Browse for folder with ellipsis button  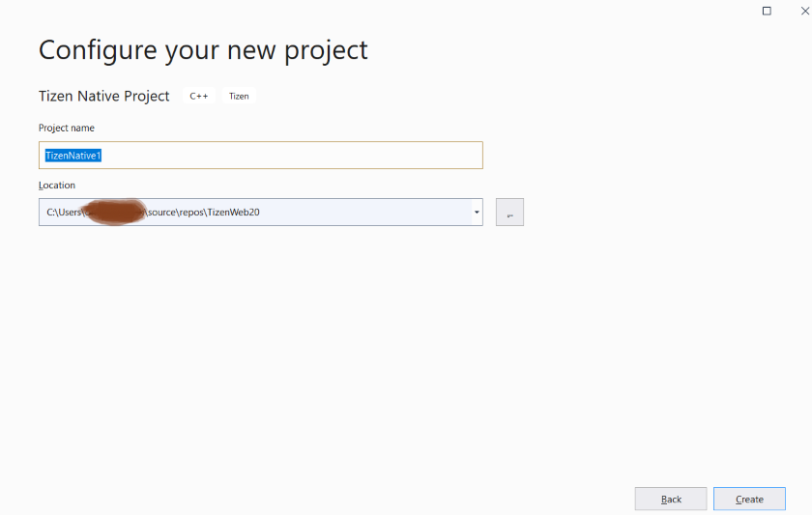pos(509,213)
